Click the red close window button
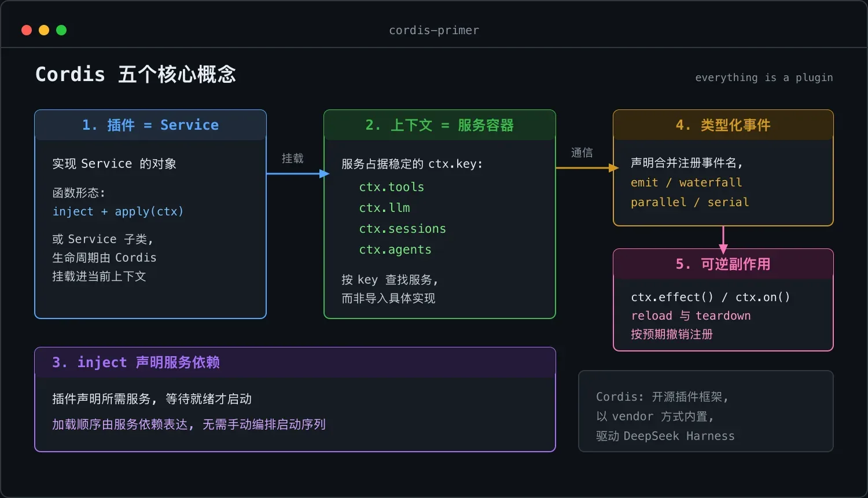This screenshot has height=498, width=868. click(x=27, y=30)
